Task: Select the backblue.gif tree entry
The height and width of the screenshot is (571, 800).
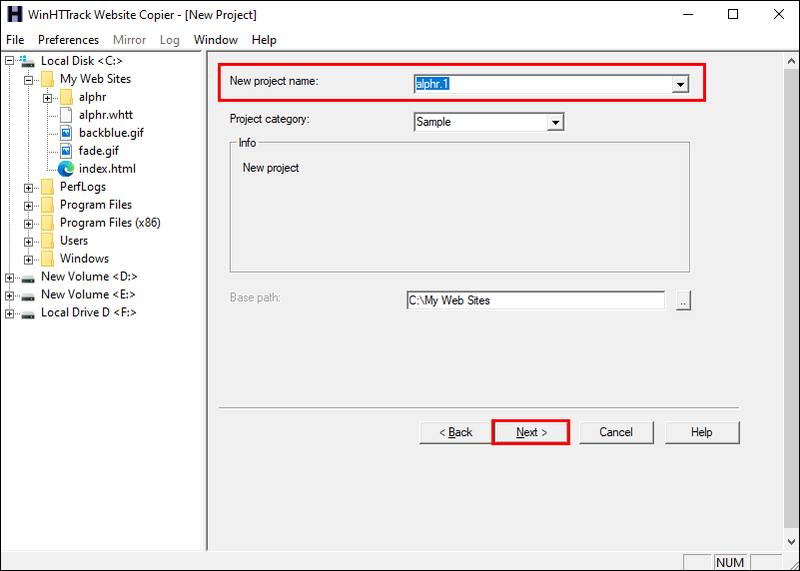Action: [x=111, y=133]
